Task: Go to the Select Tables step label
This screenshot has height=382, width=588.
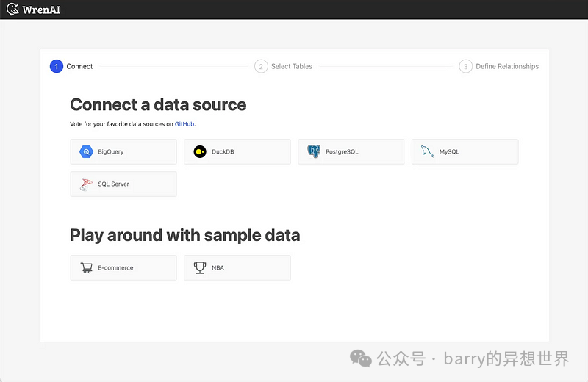Action: 292,66
